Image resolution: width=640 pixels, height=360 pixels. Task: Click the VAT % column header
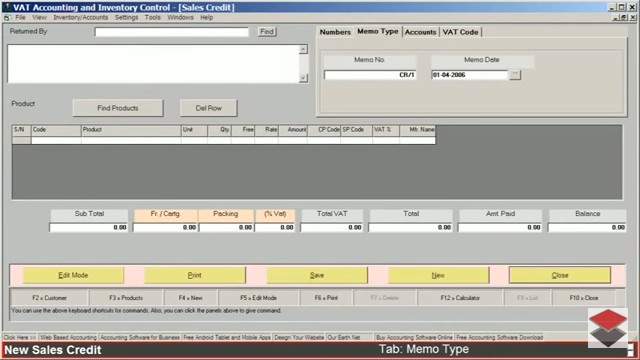point(386,130)
